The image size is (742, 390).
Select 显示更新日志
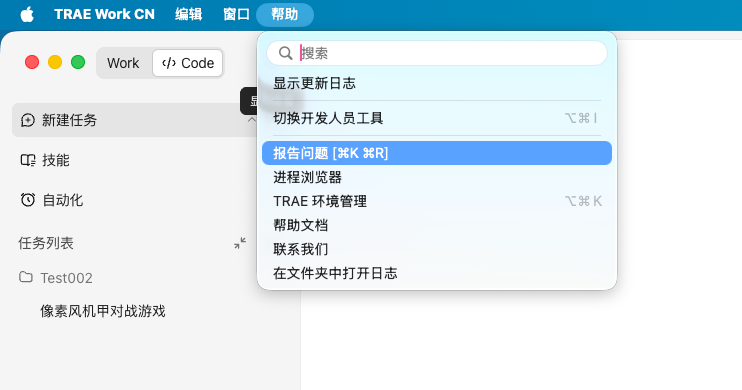pos(437,83)
